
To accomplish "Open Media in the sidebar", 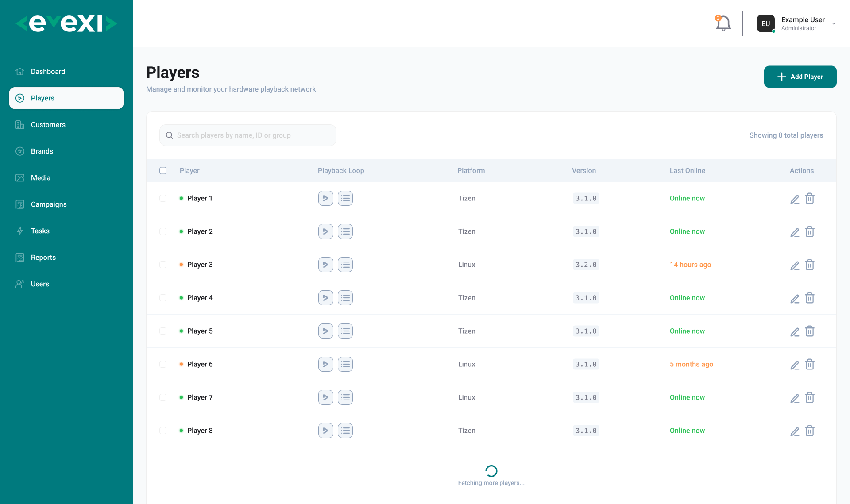I will [66, 178].
